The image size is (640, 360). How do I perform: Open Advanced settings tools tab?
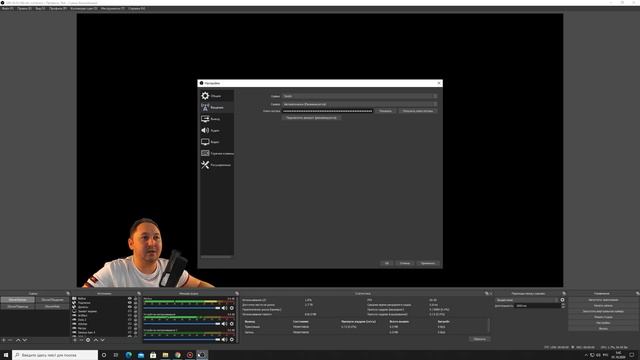coord(216,165)
